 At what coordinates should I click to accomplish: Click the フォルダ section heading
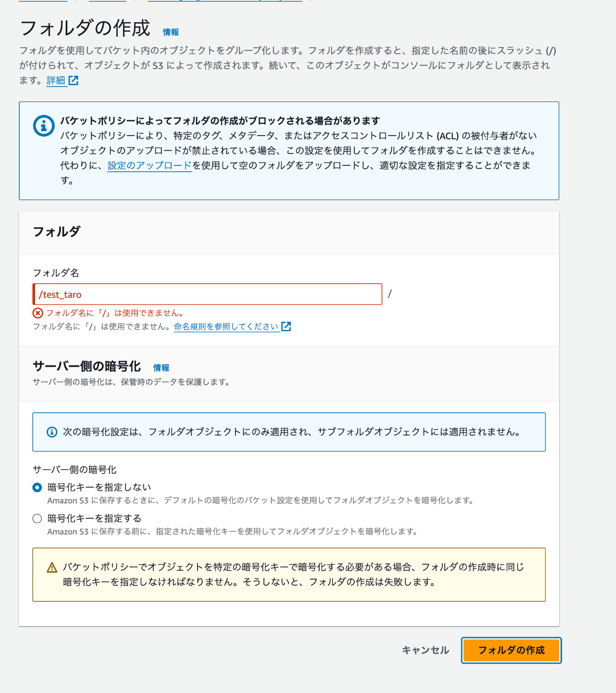point(56,232)
